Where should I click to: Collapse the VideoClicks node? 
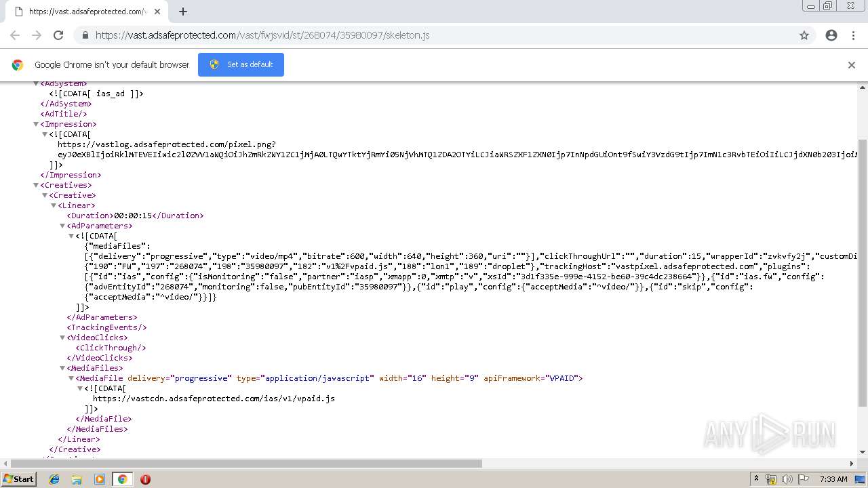(62, 338)
